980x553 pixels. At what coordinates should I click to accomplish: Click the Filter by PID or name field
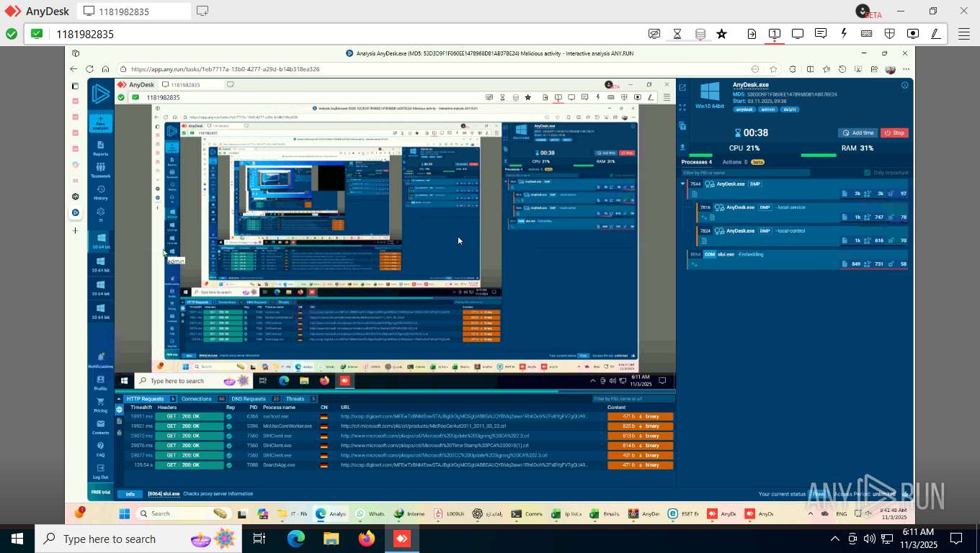click(x=746, y=173)
